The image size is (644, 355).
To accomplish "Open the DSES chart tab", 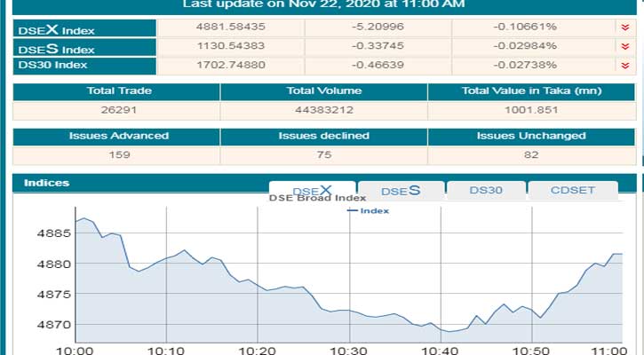I will tap(400, 190).
